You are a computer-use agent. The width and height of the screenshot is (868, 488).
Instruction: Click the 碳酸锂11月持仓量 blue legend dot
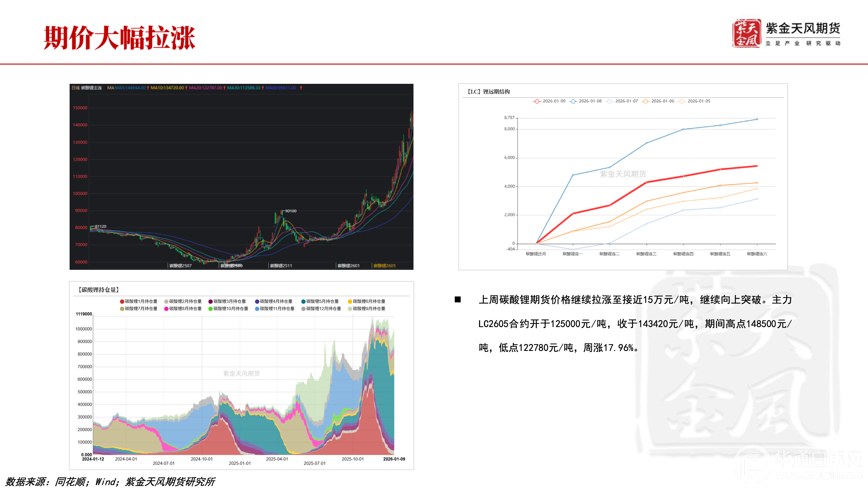click(257, 309)
